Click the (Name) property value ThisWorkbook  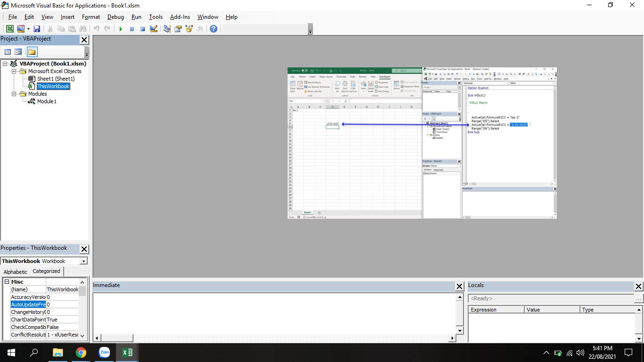(x=62, y=289)
